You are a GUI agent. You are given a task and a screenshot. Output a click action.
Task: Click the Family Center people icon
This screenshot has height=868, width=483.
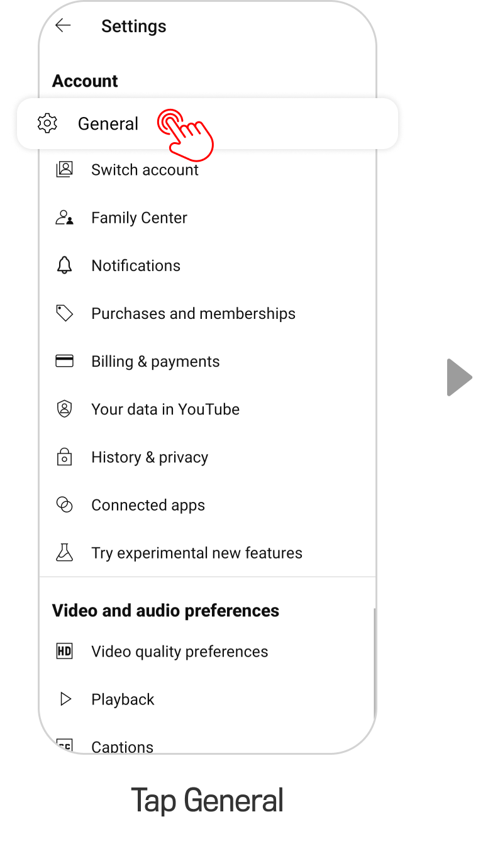tap(65, 218)
